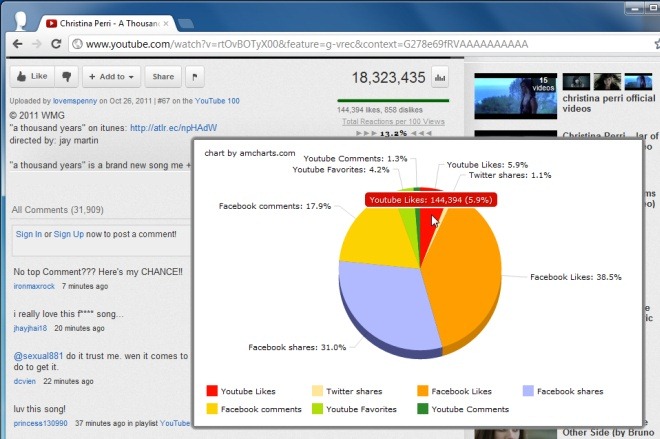Screen dimensions: 660x439
Task: Open commenter princess130990's profile
Action: tap(40, 423)
